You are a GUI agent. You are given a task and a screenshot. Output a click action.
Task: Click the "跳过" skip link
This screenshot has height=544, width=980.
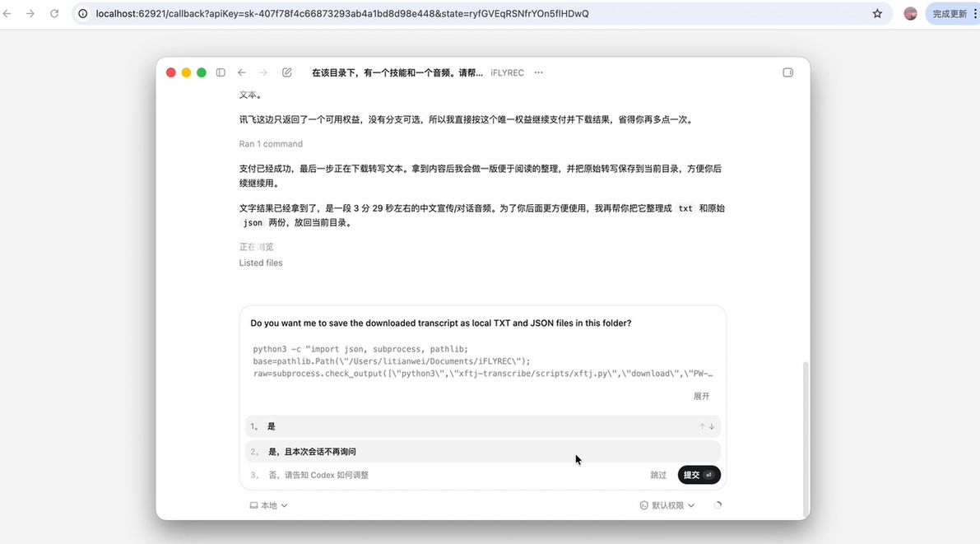(x=658, y=475)
